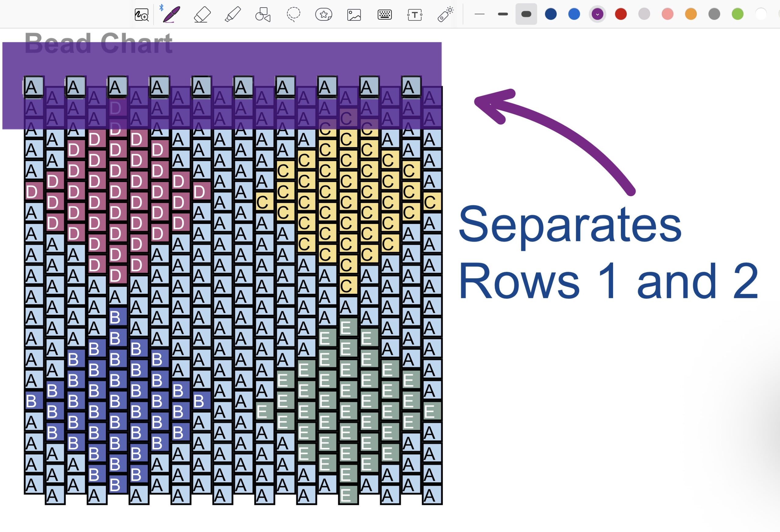This screenshot has width=780, height=532.
Task: Pick the green pen color
Action: pos(737,14)
